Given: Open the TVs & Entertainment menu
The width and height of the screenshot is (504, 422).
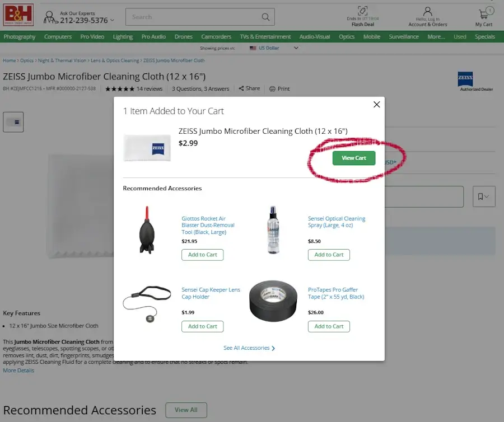Looking at the screenshot, I should coord(265,36).
